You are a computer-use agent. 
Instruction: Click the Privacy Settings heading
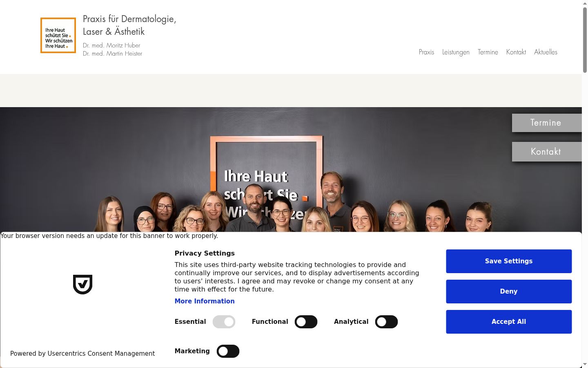tap(205, 254)
